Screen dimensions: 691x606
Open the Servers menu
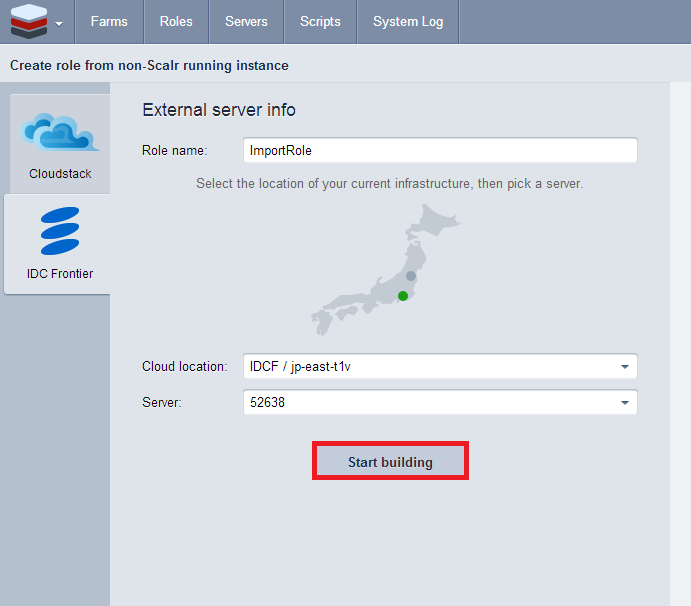click(x=246, y=22)
